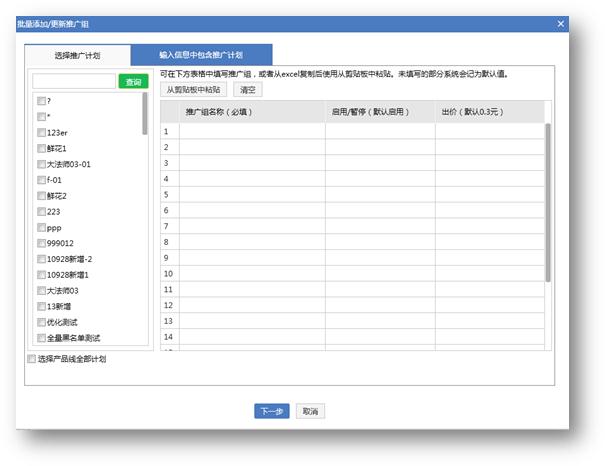Tick the 10928新增-2 checkbox
The image size is (605, 466).
41,259
